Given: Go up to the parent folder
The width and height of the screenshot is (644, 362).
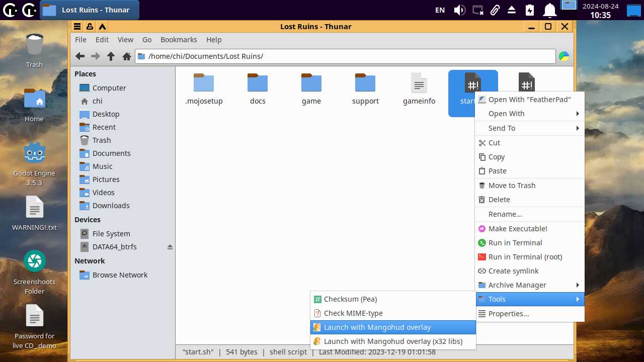Looking at the screenshot, I should (x=111, y=56).
